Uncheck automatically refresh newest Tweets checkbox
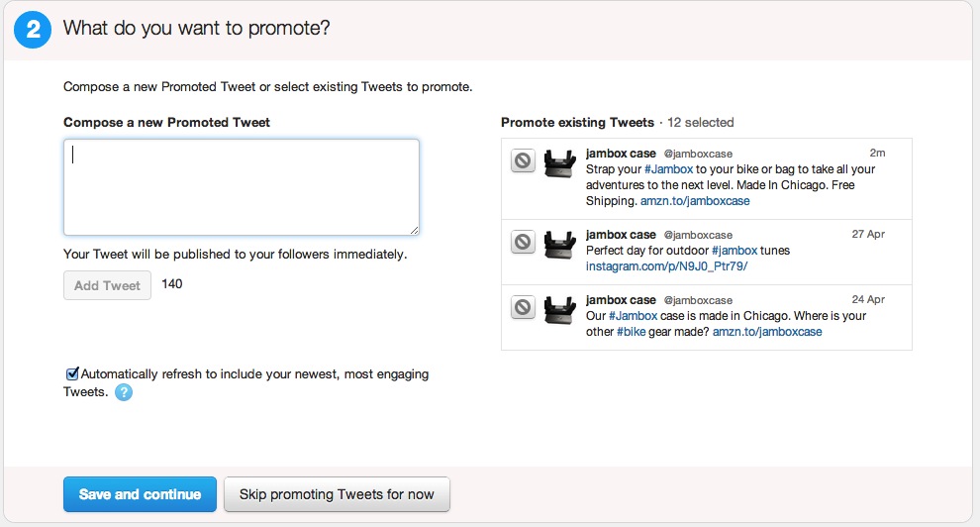The width and height of the screenshot is (980, 527). [72, 373]
